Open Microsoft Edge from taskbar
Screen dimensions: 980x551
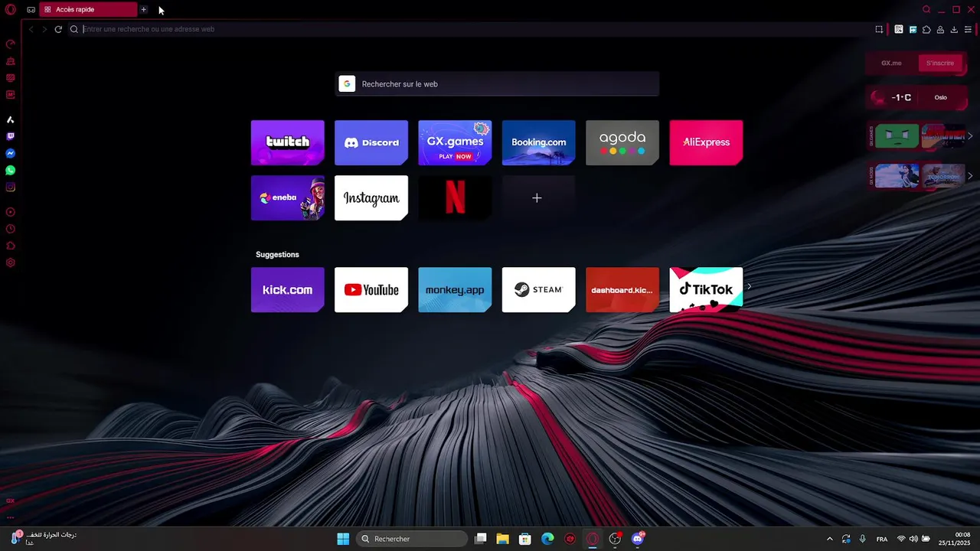pyautogui.click(x=547, y=539)
